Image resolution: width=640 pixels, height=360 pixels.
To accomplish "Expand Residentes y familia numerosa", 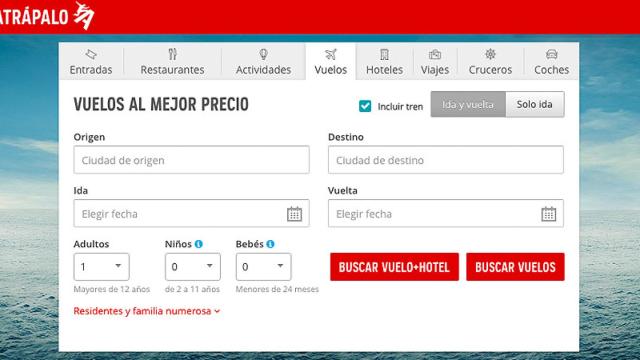I will point(147,311).
